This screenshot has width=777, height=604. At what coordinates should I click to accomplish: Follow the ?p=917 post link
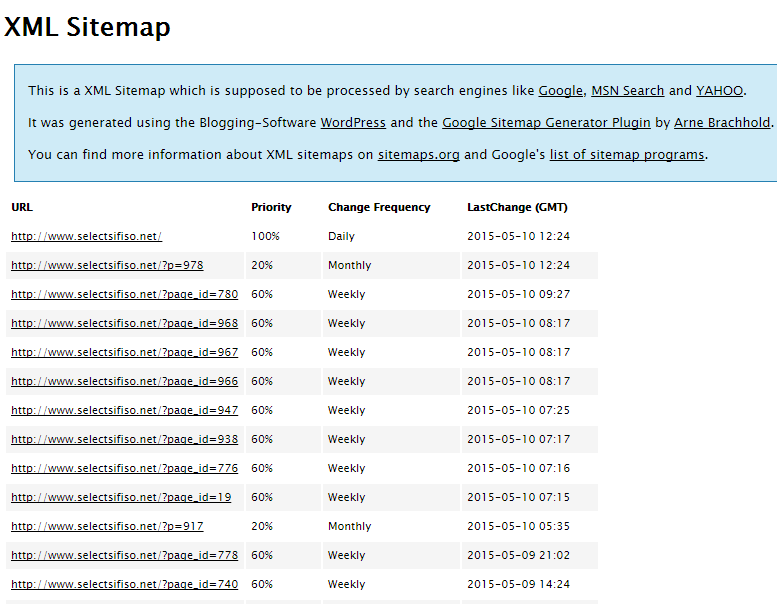coord(107,527)
